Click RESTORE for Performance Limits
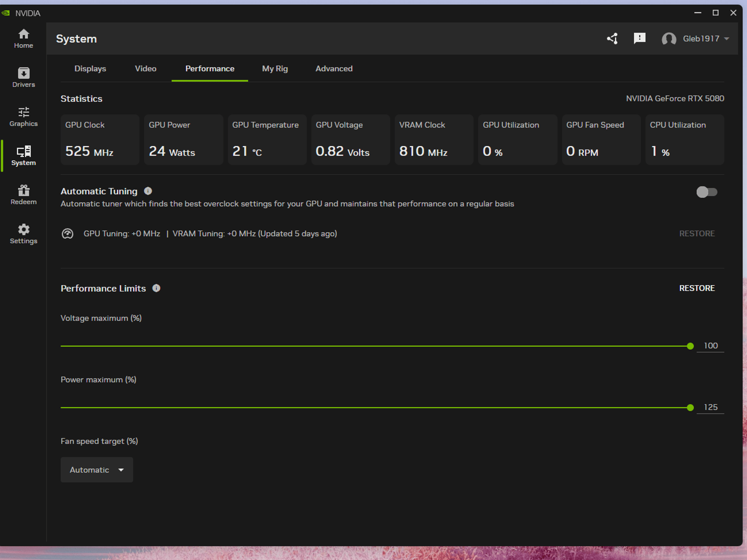The width and height of the screenshot is (747, 560). coord(697,288)
